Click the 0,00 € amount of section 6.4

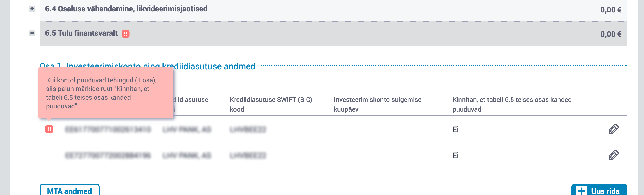611,10
